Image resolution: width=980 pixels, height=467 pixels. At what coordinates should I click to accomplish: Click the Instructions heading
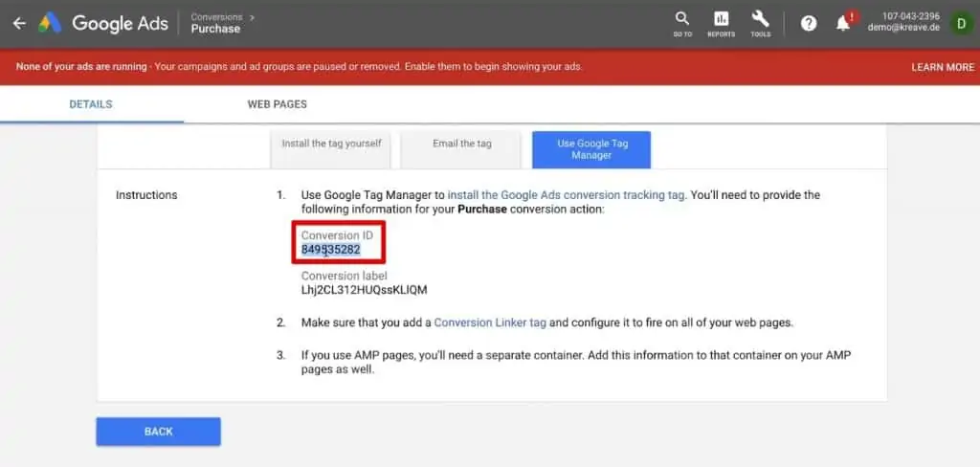pos(146,195)
